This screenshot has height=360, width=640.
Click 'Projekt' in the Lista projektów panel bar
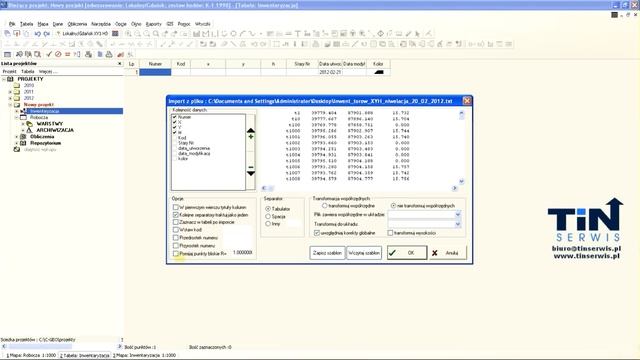(x=9, y=71)
